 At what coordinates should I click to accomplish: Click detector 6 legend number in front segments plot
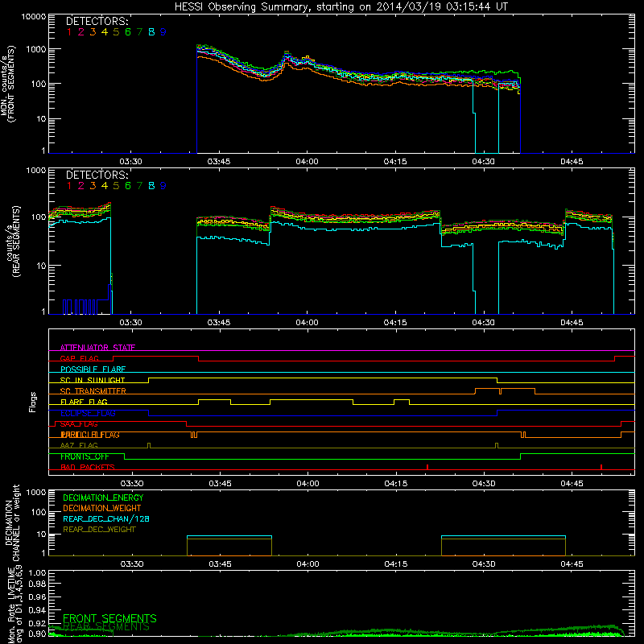point(128,32)
